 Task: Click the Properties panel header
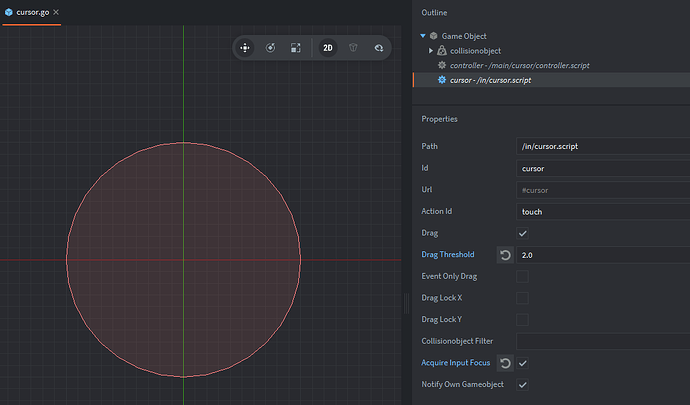(x=439, y=119)
